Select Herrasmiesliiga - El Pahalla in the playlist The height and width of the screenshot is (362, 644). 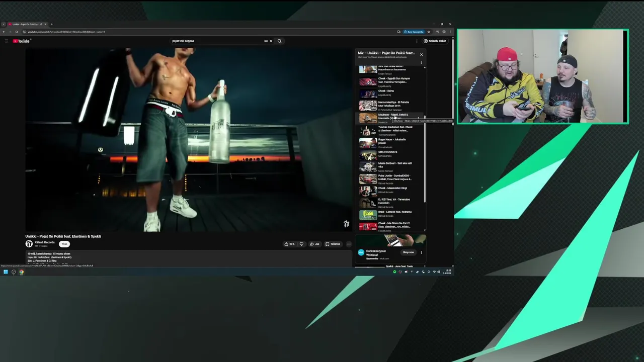pyautogui.click(x=390, y=106)
